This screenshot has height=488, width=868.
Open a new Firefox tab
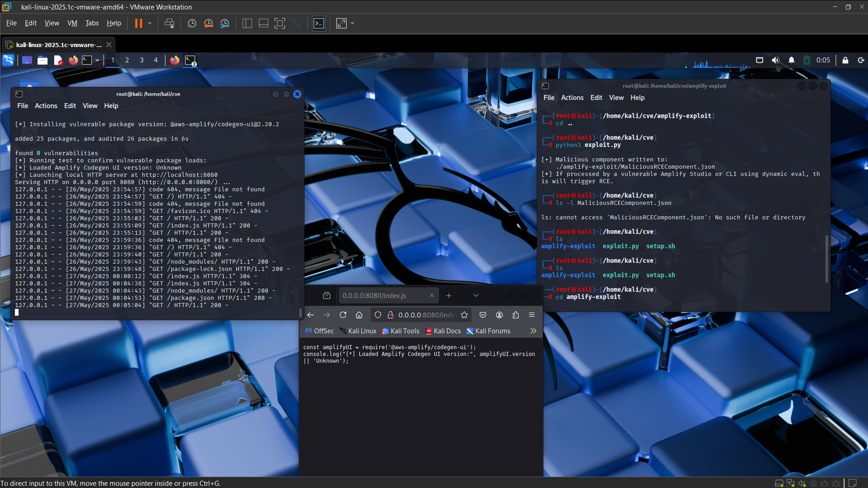coord(449,295)
